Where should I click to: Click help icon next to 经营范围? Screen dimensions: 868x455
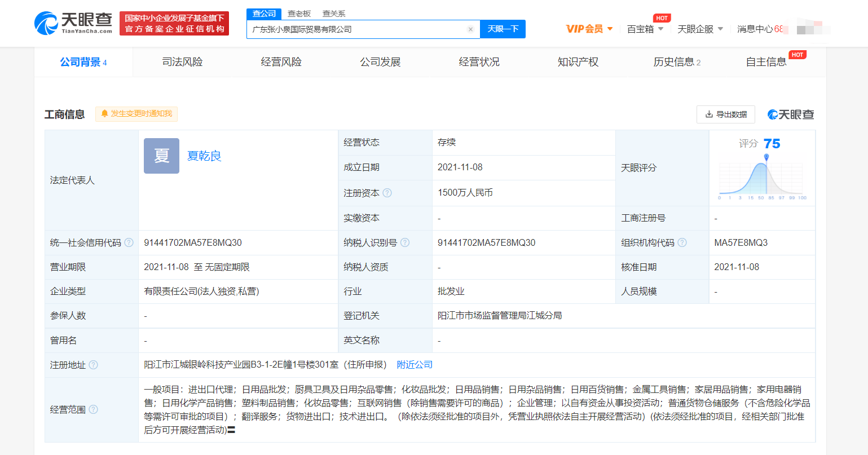(94, 409)
